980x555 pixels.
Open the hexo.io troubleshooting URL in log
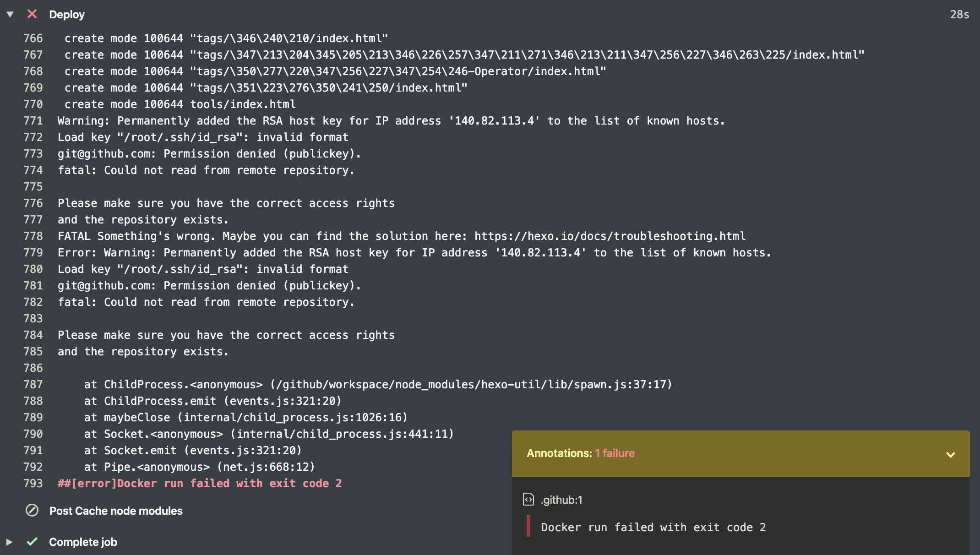click(x=610, y=236)
